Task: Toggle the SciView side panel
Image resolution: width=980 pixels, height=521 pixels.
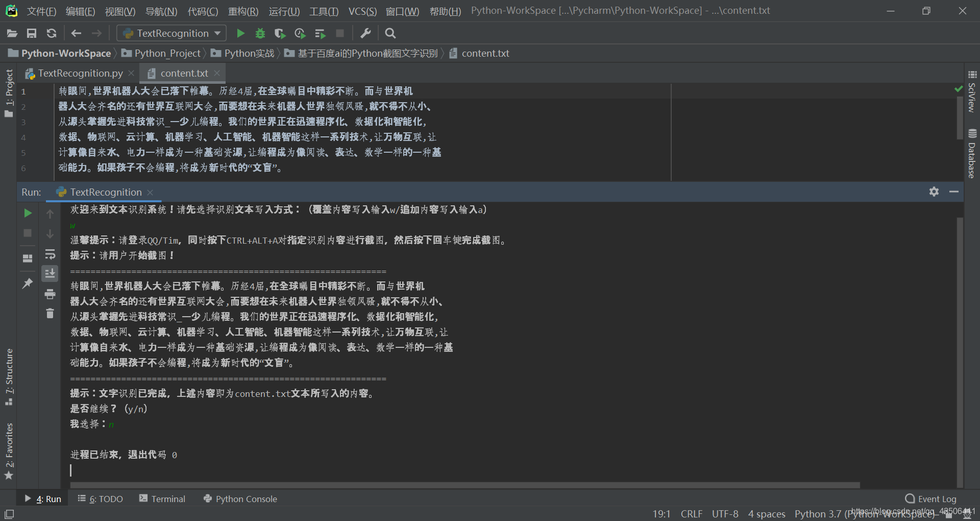Action: (x=972, y=91)
